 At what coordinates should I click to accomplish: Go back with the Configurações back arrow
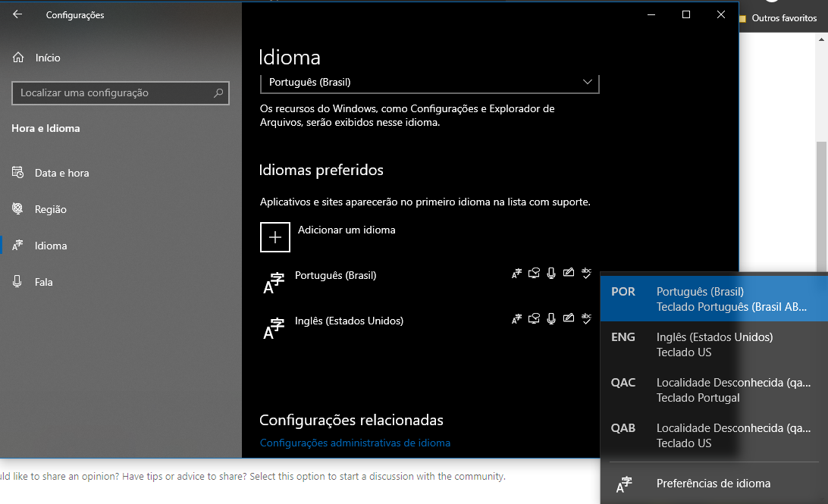tap(17, 14)
